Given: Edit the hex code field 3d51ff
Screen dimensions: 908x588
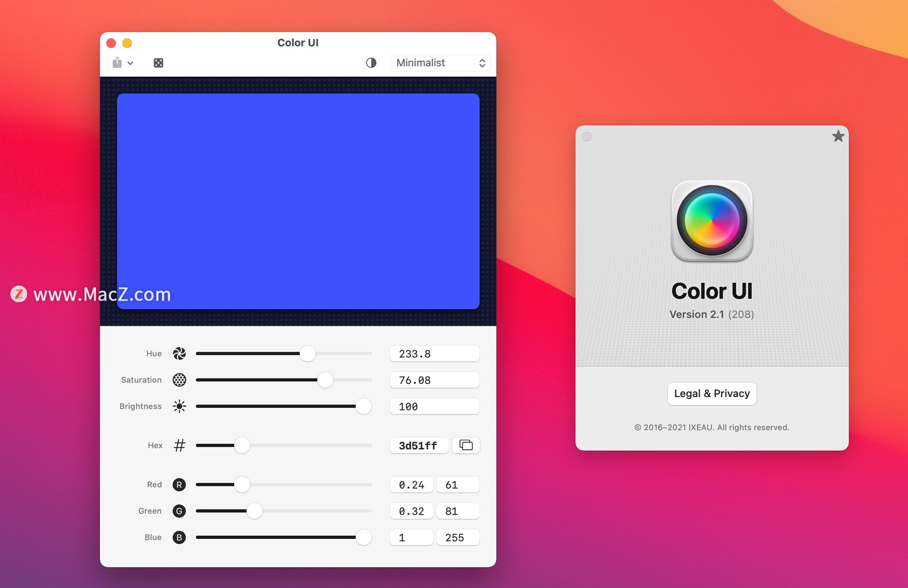Looking at the screenshot, I should 419,445.
